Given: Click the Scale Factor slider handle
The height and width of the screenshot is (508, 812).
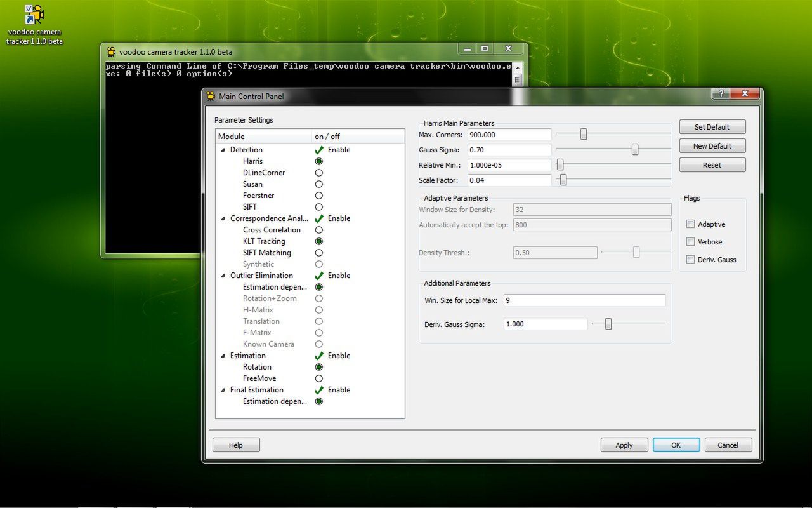Looking at the screenshot, I should coord(563,180).
